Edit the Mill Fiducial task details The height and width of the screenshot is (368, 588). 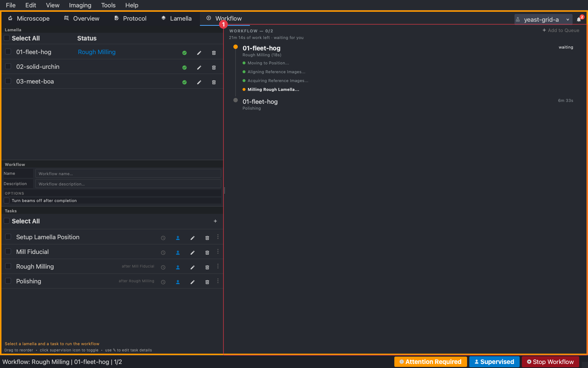pos(193,253)
